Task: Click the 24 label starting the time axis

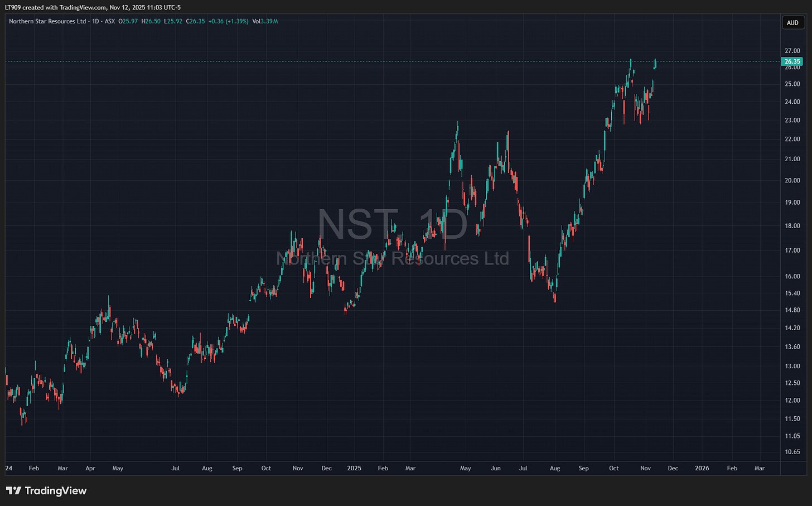Action: click(x=9, y=468)
